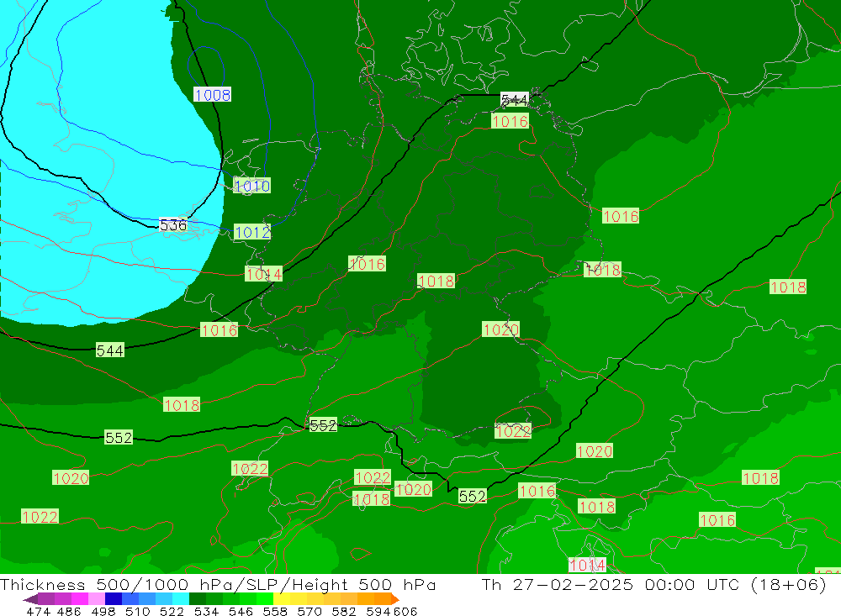
Task: Click the 558 legend scale value
Action: (275, 612)
